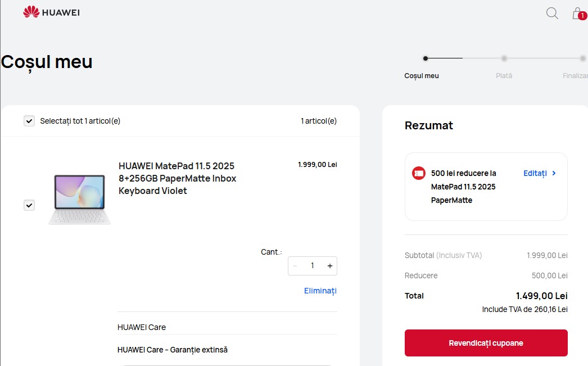Click the Revendicați cupoane button
The image size is (588, 366).
point(486,343)
